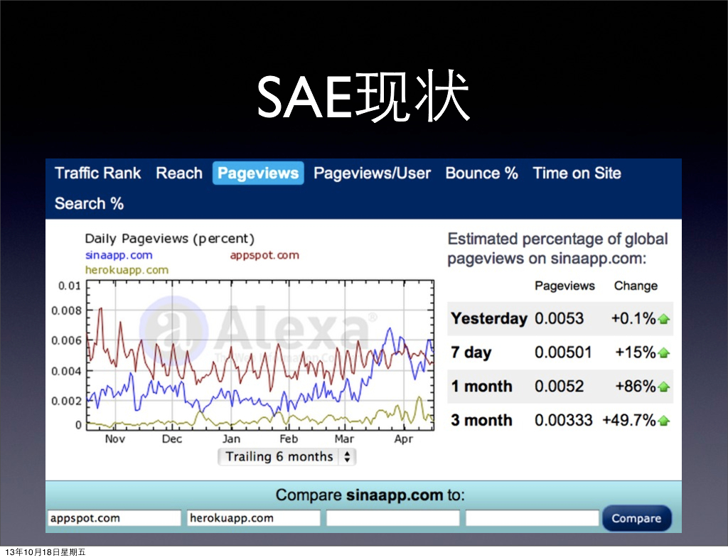Open the Trailing 6 months dropdown
The width and height of the screenshot is (728, 560).
[287, 456]
